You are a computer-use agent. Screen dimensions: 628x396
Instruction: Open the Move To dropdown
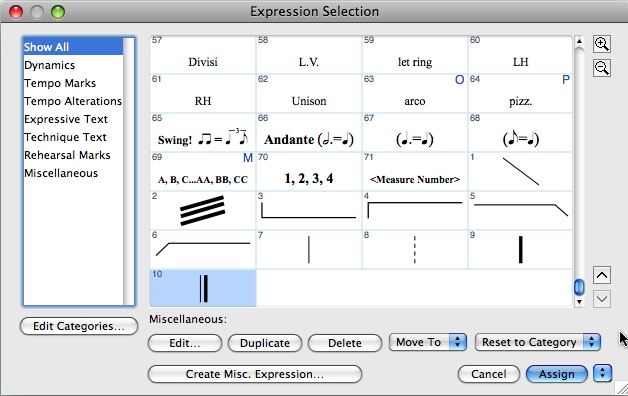click(427, 342)
